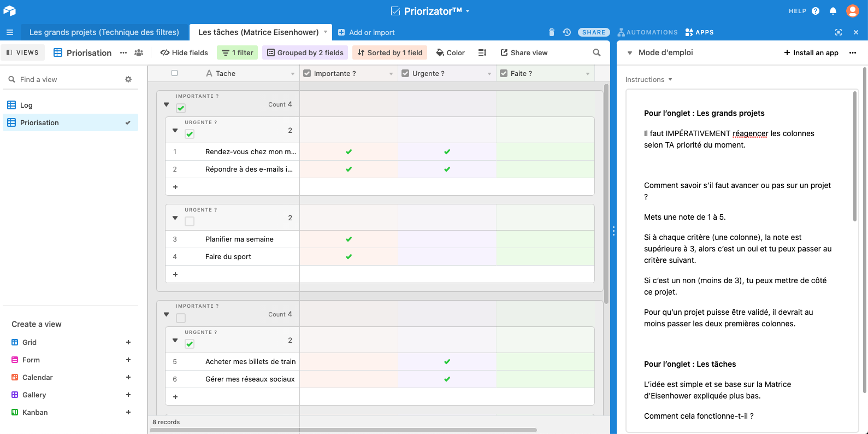Open the Tache column dropdown arrow
This screenshot has height=434, width=868.
pos(293,74)
